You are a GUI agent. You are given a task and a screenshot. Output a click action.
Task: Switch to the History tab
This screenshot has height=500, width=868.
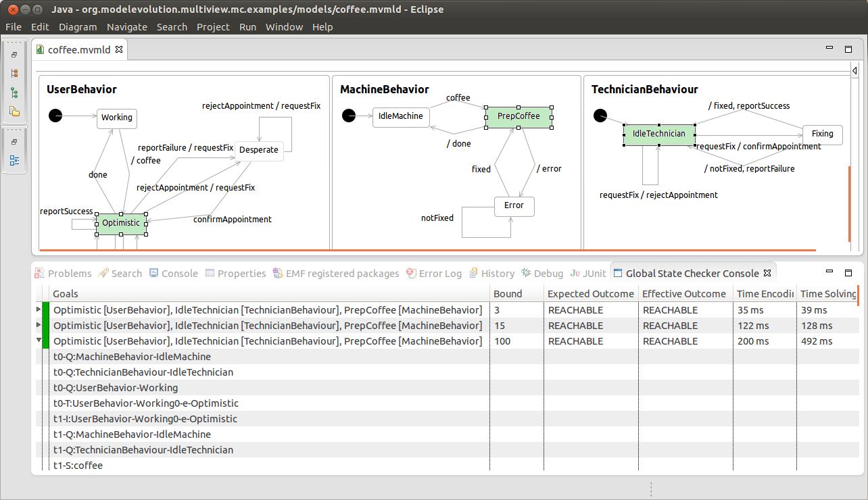(497, 273)
